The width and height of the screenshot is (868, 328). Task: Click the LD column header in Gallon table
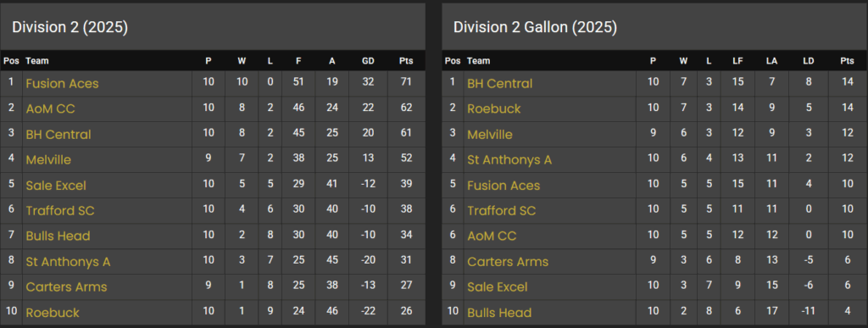808,61
